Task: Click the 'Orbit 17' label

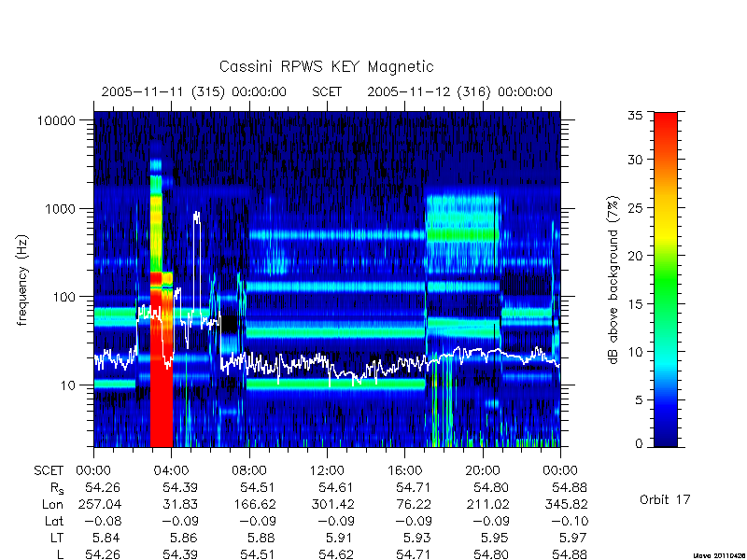Action: pos(665,500)
